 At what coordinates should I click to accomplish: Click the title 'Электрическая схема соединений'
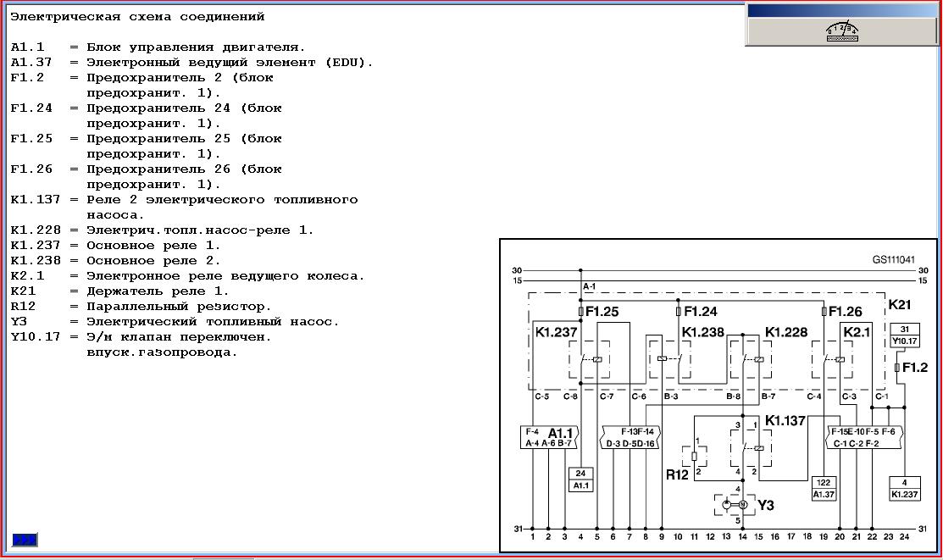point(137,17)
